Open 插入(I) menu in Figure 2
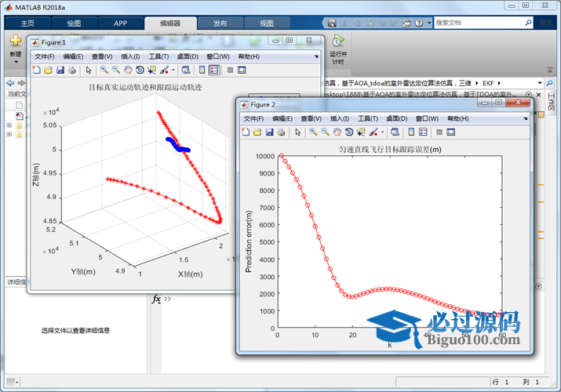The width and height of the screenshot is (561, 392). click(340, 118)
